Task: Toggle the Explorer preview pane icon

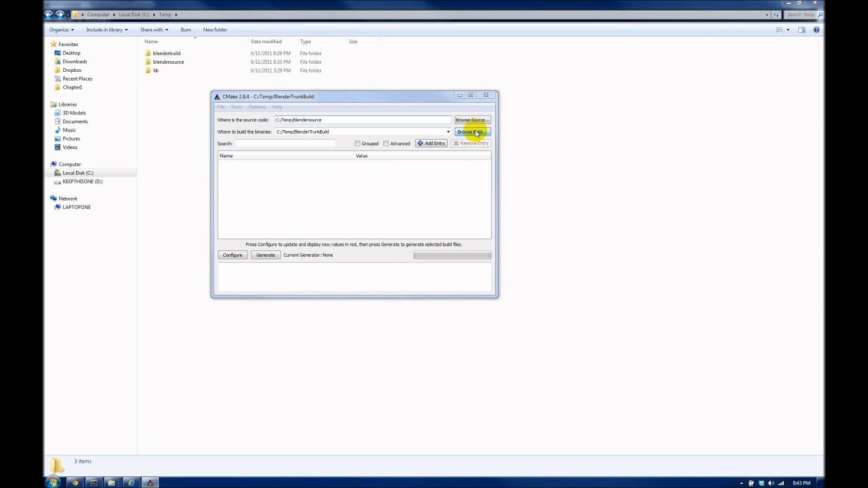Action: pos(802,30)
